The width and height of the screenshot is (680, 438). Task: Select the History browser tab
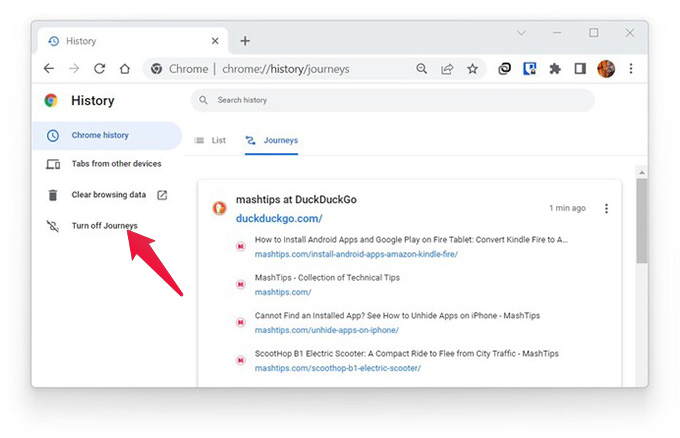tap(133, 41)
